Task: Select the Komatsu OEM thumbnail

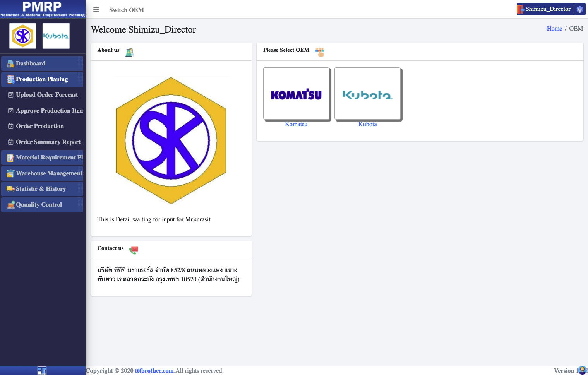Action: tap(296, 94)
